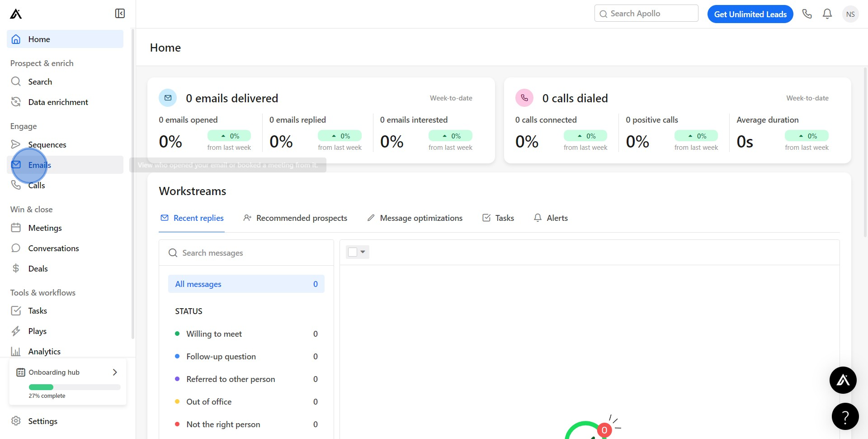This screenshot has width=868, height=439.
Task: Filter by Out of office status
Action: 246,401
